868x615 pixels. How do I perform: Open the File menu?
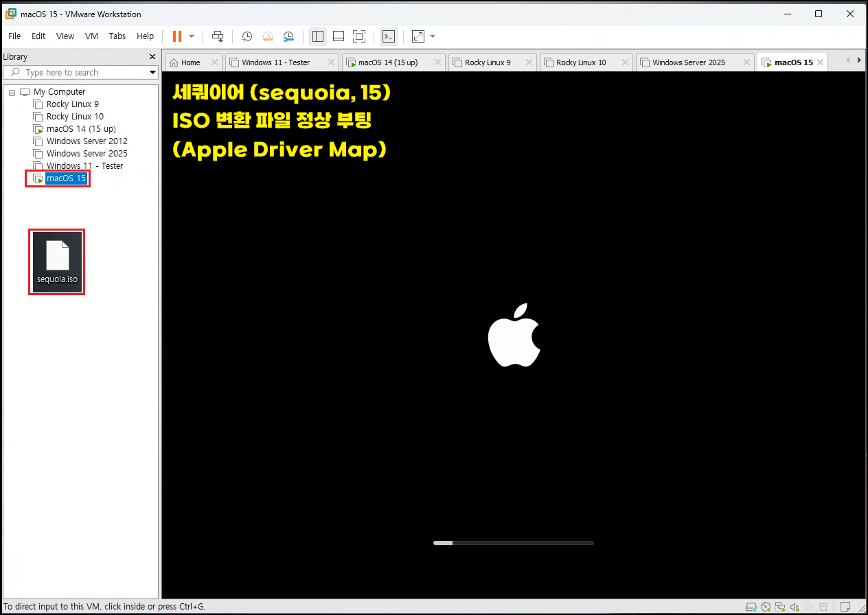click(14, 36)
